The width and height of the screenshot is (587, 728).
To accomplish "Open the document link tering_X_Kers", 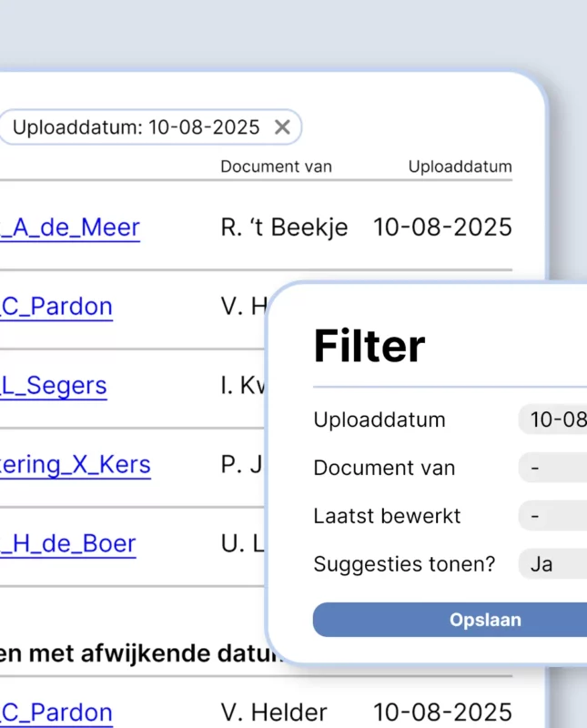I will [x=76, y=465].
